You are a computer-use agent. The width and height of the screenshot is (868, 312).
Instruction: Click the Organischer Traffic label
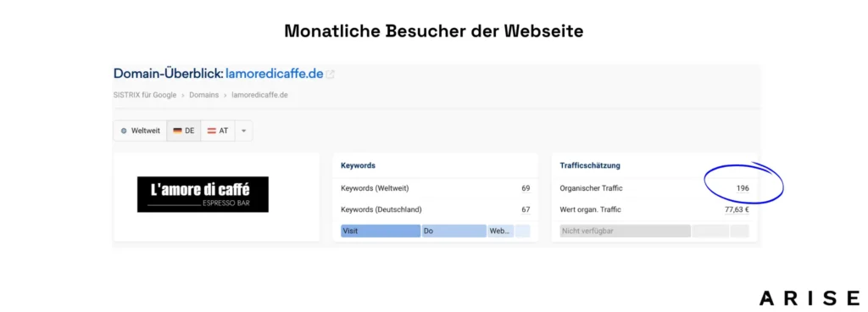tap(591, 188)
